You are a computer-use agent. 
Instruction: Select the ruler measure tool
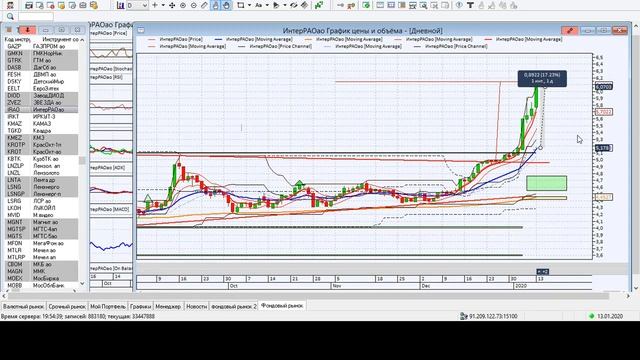(x=204, y=5)
